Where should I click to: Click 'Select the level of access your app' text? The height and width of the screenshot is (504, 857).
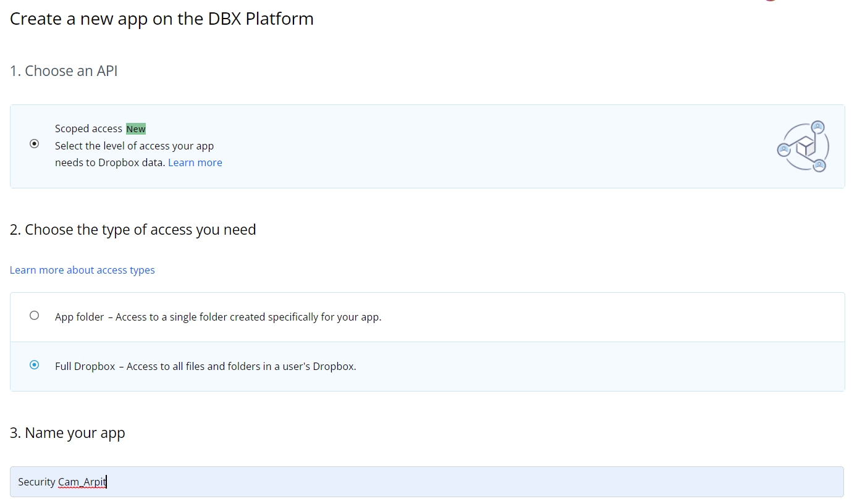pyautogui.click(x=134, y=146)
